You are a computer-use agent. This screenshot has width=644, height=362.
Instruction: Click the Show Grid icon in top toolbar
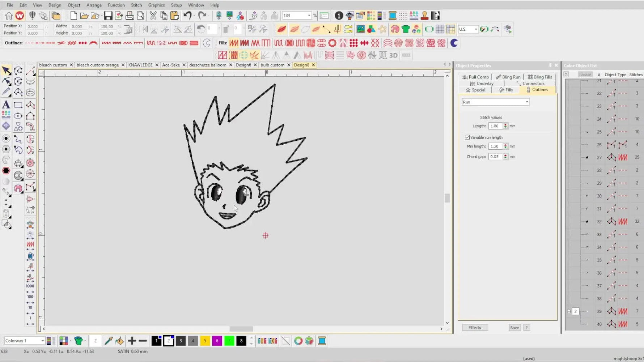(440, 29)
